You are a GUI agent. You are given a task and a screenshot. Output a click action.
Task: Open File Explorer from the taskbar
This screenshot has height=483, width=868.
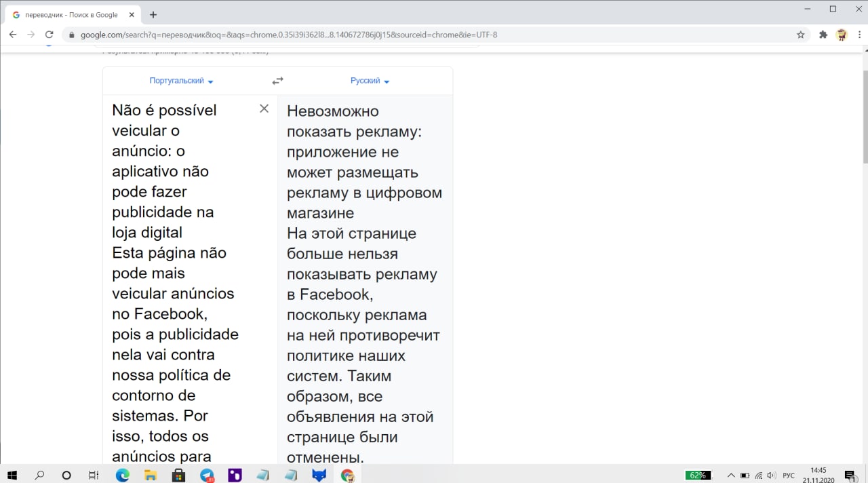[x=151, y=476]
